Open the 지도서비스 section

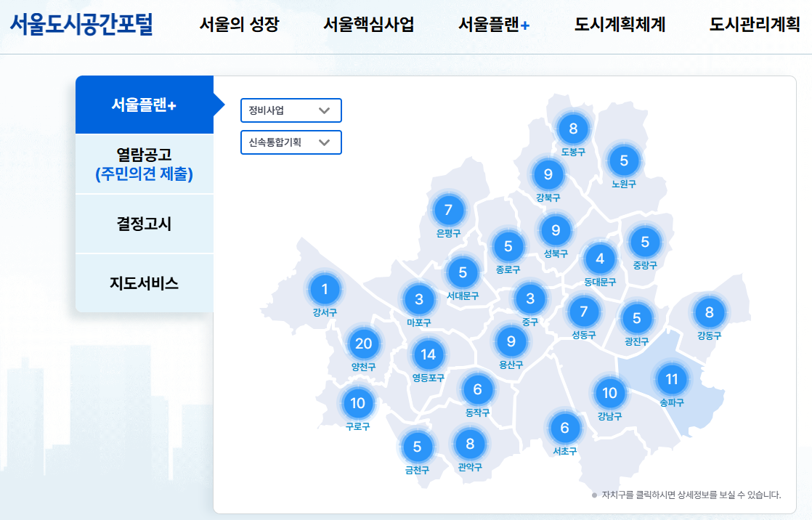click(145, 283)
